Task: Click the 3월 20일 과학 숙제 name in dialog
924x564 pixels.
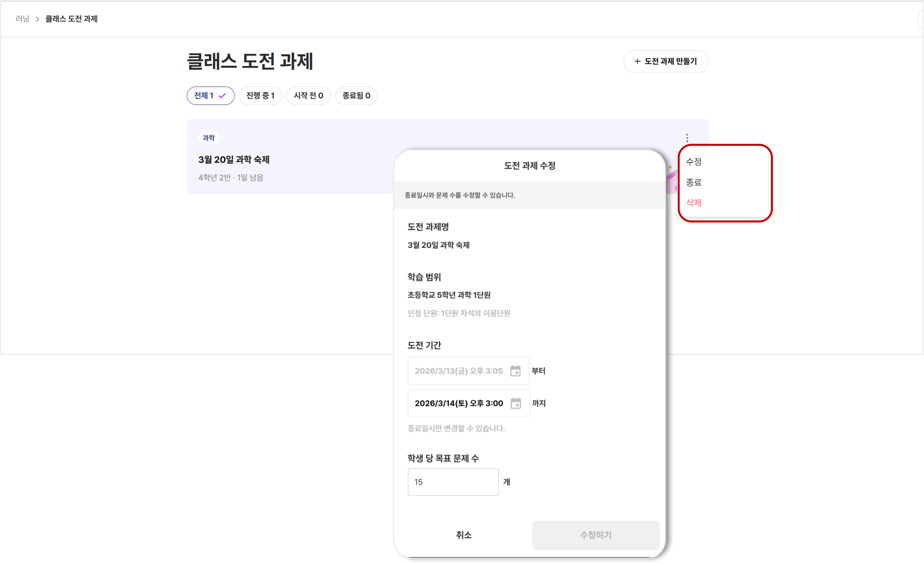Action: 438,245
